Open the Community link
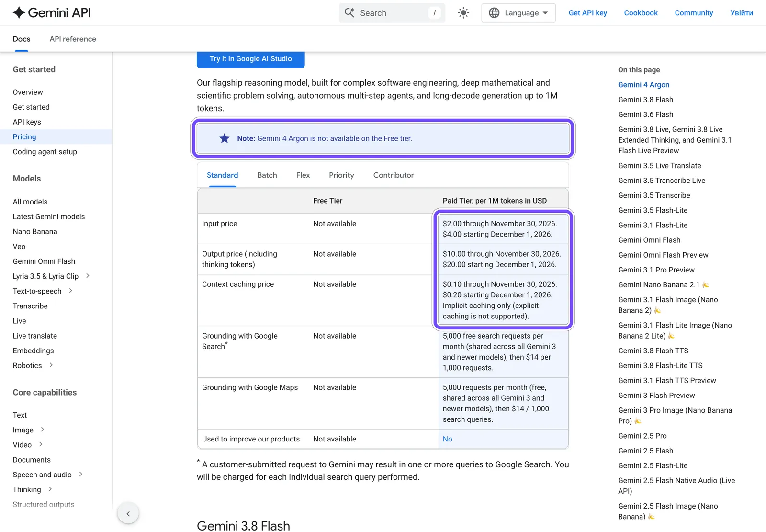Screen dimensions: 766x532 pos(694,13)
